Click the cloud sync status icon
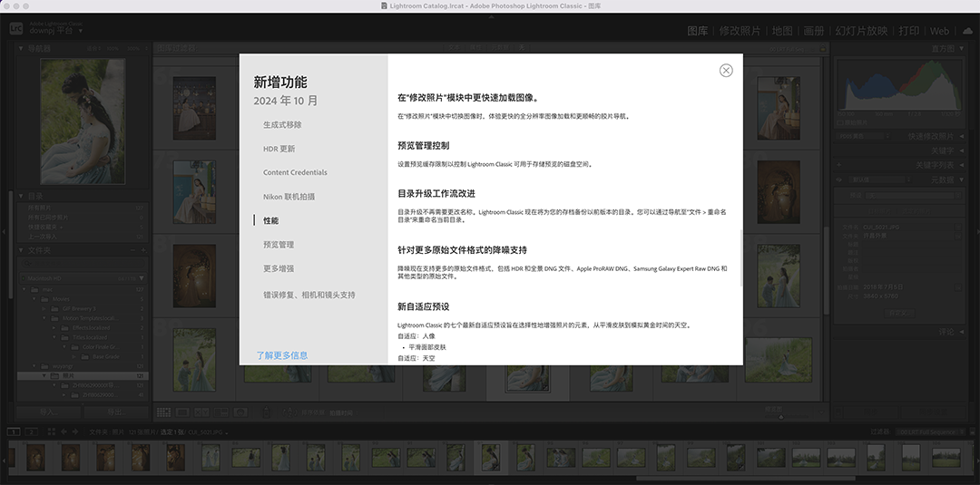 point(966,30)
